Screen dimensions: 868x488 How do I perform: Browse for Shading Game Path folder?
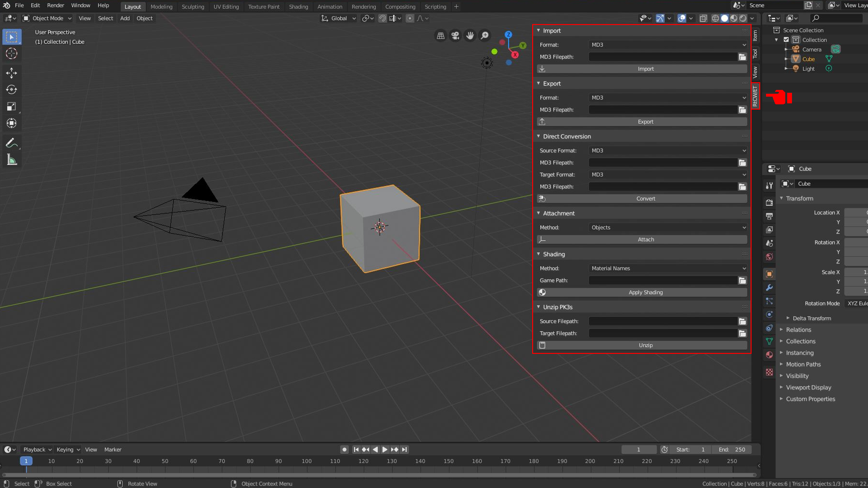click(742, 280)
